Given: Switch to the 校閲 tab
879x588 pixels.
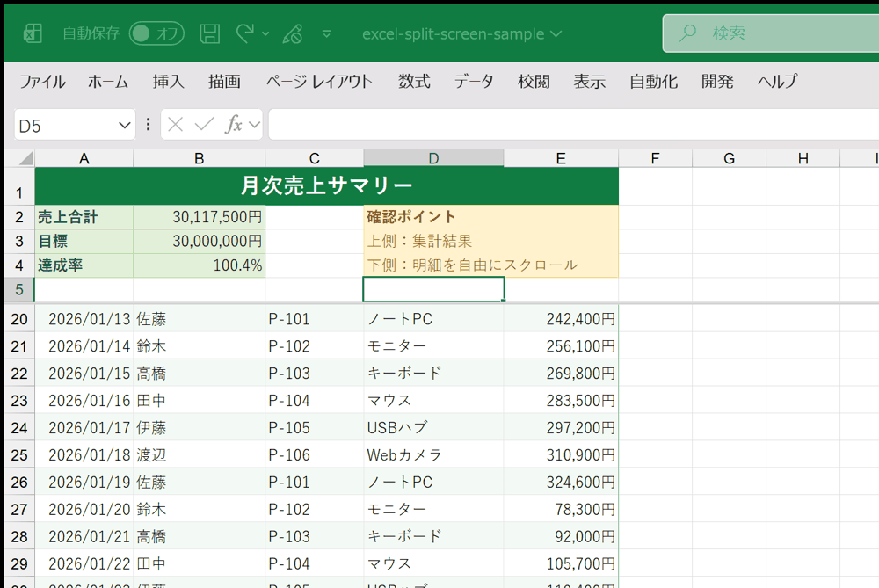Looking at the screenshot, I should (534, 82).
